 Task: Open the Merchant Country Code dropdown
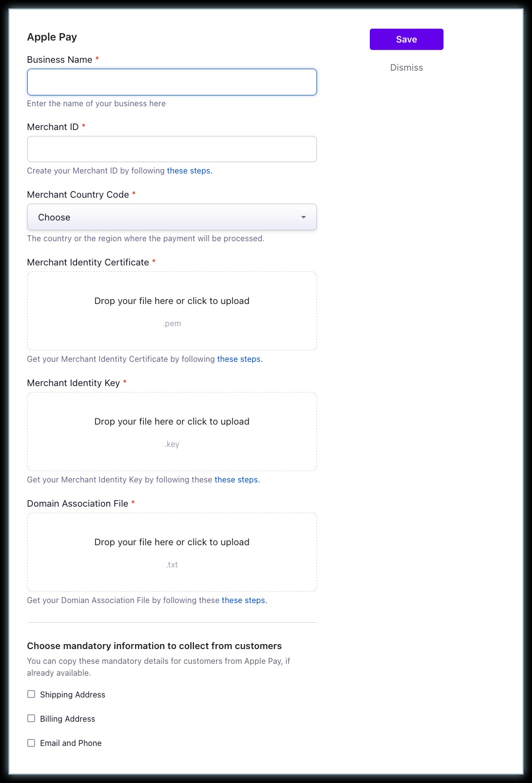[x=172, y=217]
